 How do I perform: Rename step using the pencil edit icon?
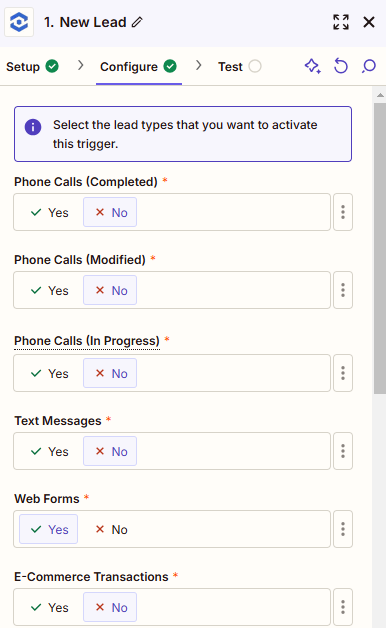[137, 22]
